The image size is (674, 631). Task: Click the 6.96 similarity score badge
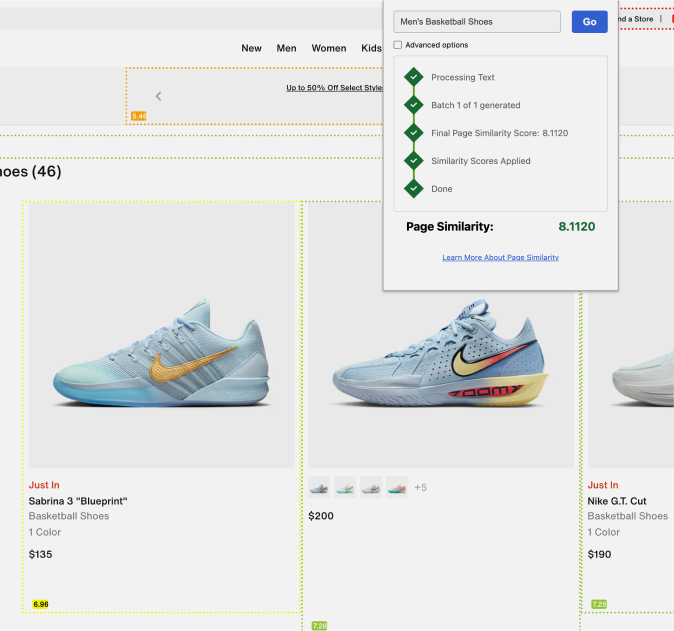coord(40,604)
